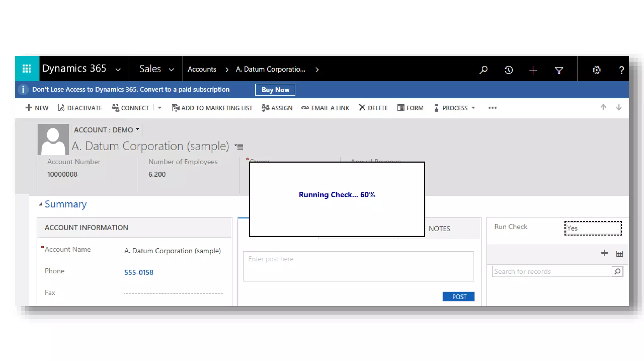Click the Buy Now button
This screenshot has height=362, width=644.
coord(275,90)
